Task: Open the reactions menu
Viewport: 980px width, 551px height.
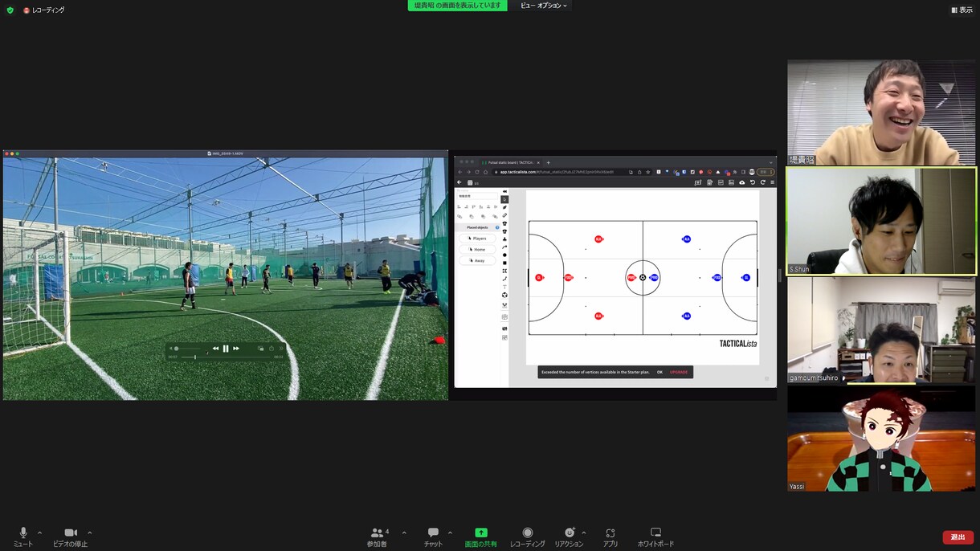Action: (569, 537)
